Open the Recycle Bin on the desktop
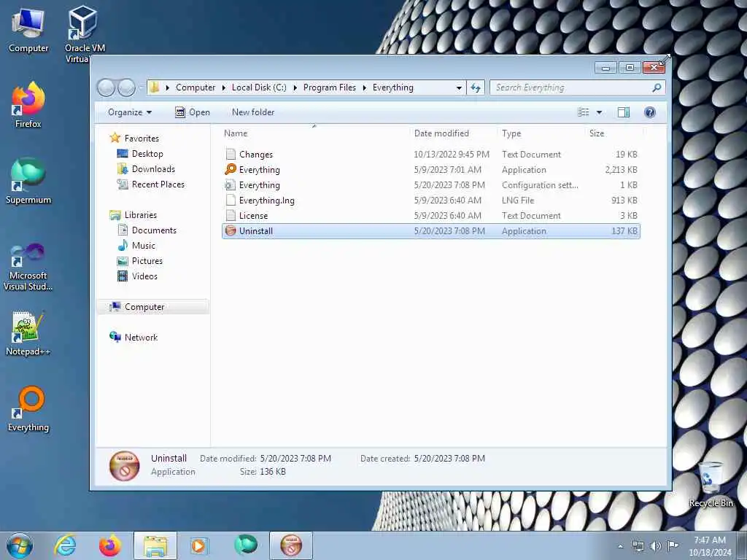Viewport: 747px width, 560px height. 711,485
